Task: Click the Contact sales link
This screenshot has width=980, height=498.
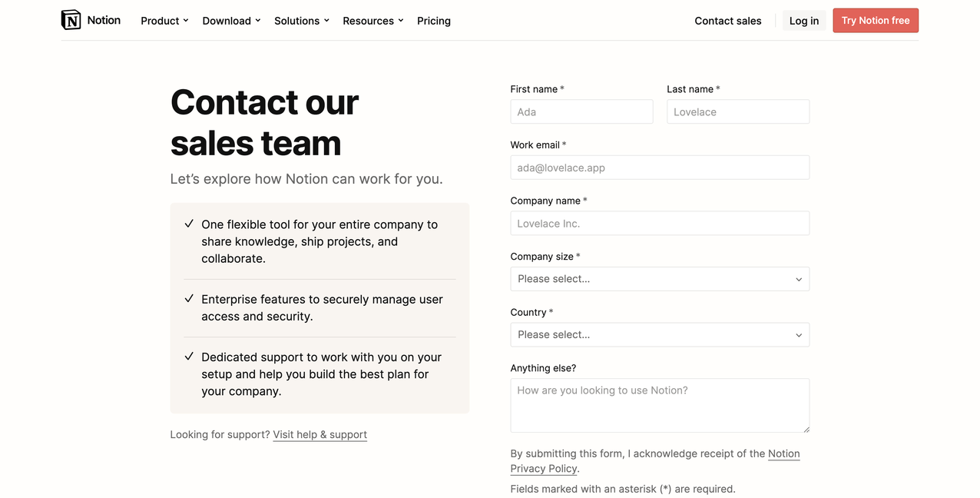Action: [727, 21]
